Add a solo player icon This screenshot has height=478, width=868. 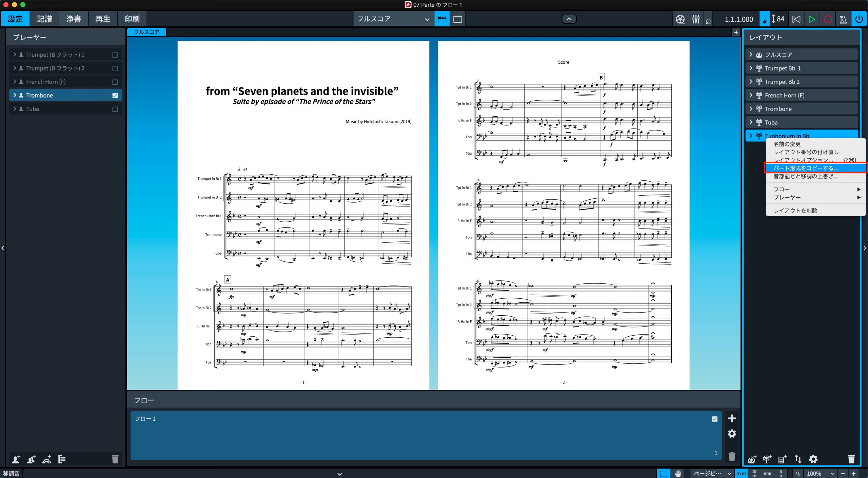pos(16,459)
